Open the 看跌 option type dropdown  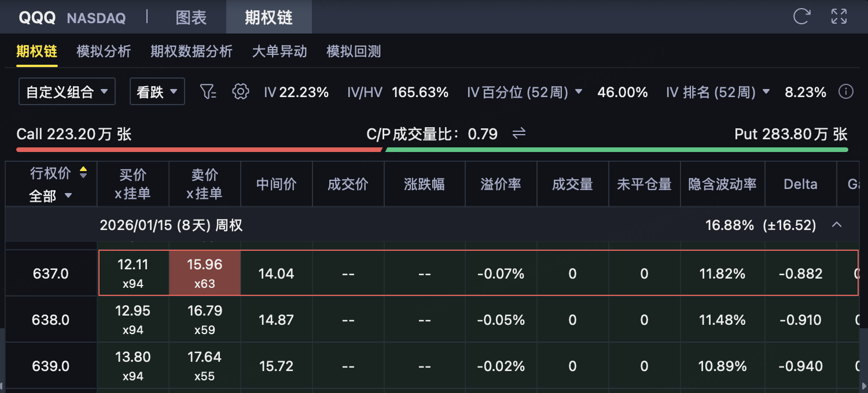[157, 91]
